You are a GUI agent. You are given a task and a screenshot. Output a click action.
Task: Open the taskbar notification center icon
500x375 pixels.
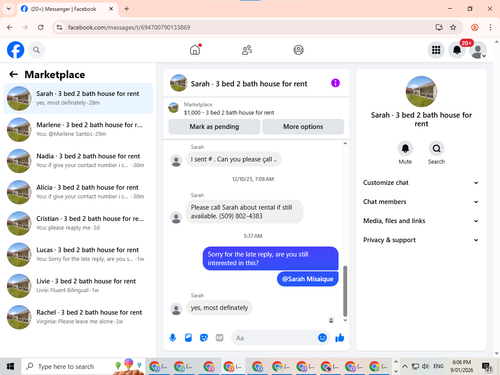(487, 367)
